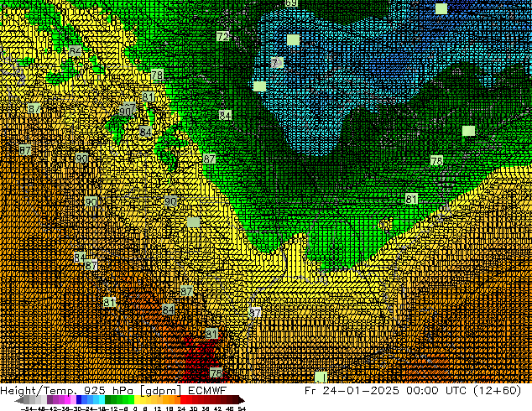
Task: Click the "72" contour height label
Action: [x=223, y=36]
